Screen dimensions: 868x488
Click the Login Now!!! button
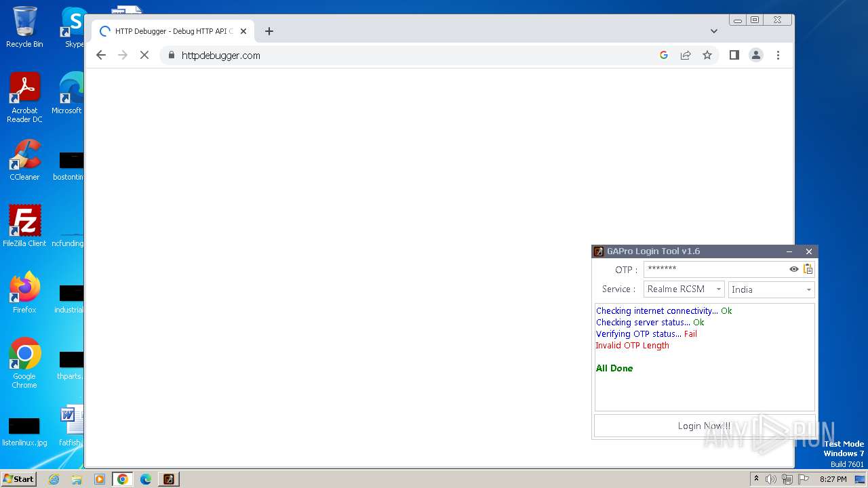705,426
